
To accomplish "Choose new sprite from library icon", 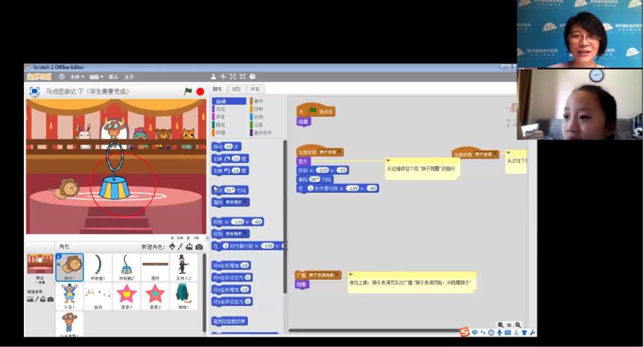I will (172, 246).
